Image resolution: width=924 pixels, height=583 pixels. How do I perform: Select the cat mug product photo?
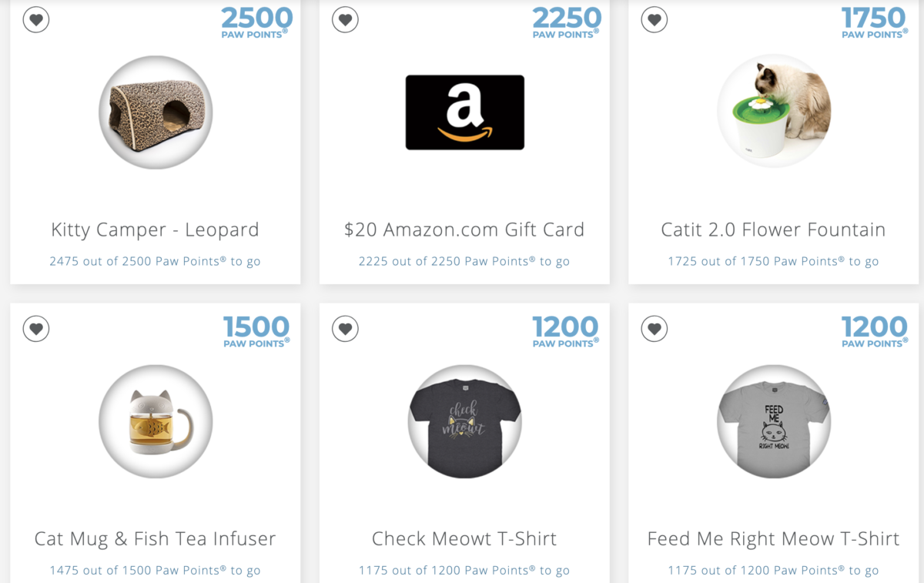[x=156, y=421]
